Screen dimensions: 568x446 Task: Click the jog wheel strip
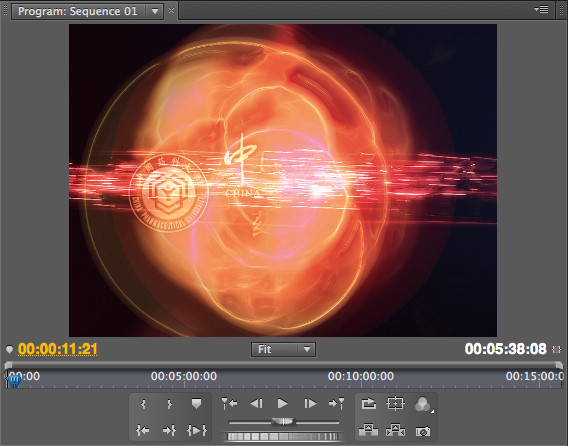pos(283,436)
